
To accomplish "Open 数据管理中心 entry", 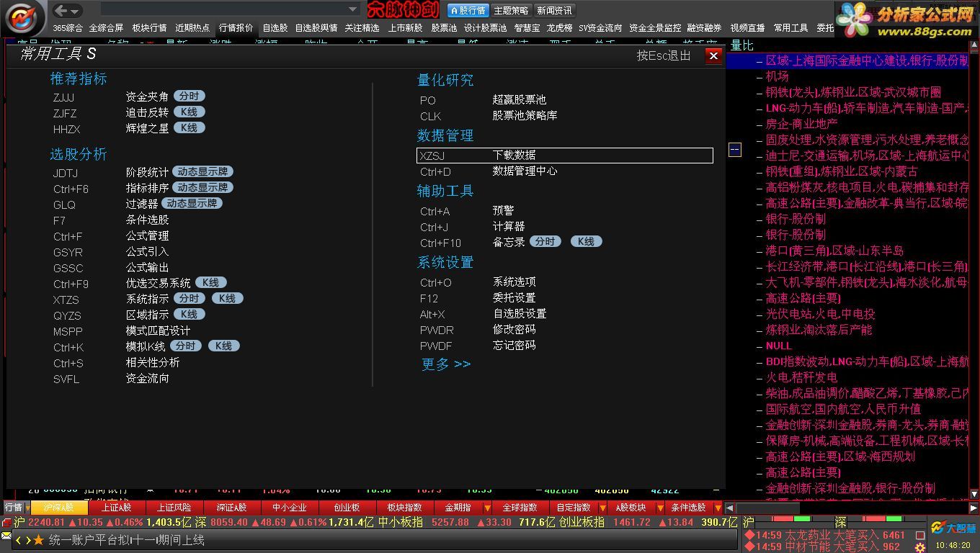I will (525, 171).
